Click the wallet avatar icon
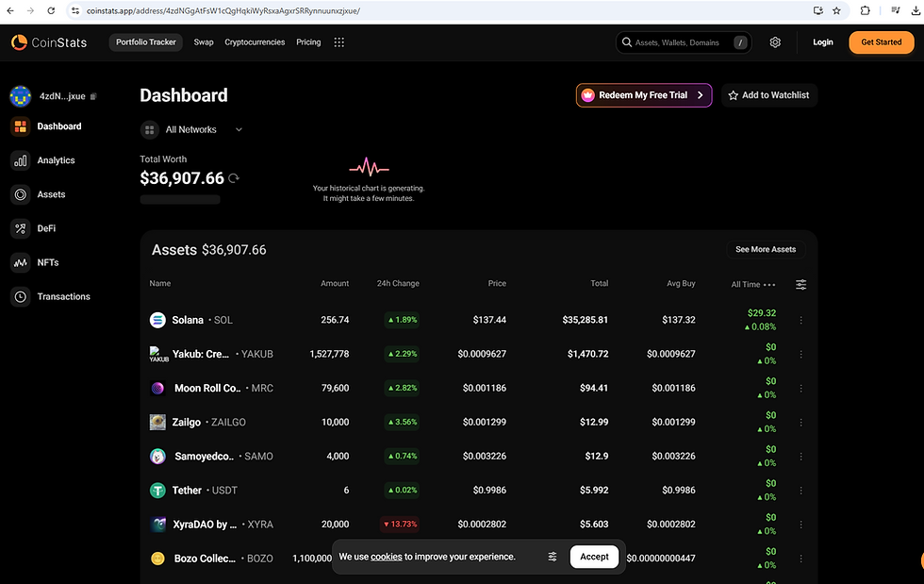Image resolution: width=924 pixels, height=584 pixels. click(x=20, y=96)
